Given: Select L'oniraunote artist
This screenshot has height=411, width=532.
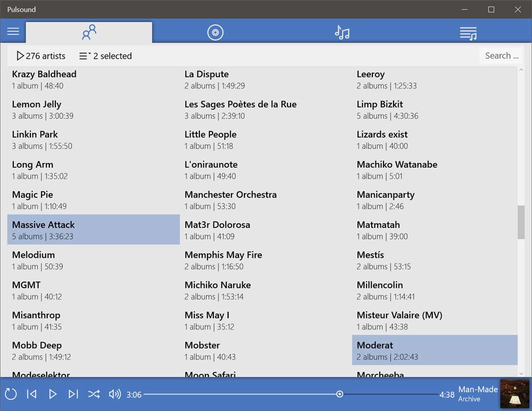Looking at the screenshot, I should pos(266,169).
